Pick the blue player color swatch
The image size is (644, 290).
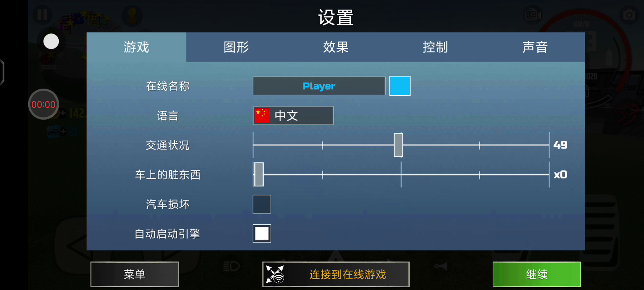coord(400,86)
